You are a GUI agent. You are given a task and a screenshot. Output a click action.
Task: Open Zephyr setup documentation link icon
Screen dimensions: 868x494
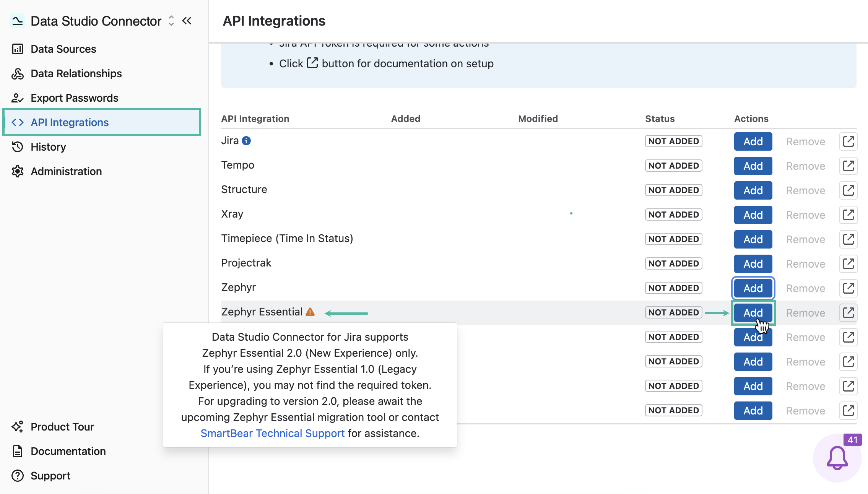point(848,288)
